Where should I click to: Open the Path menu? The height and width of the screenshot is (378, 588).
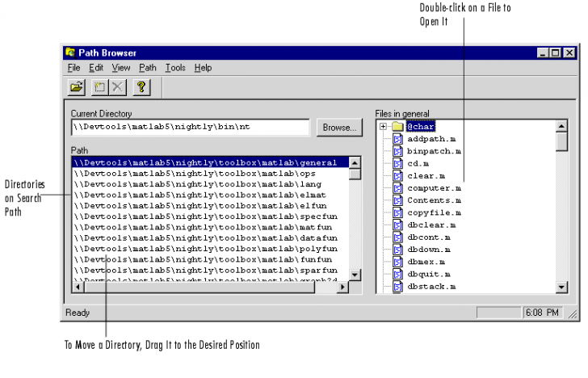(x=148, y=68)
